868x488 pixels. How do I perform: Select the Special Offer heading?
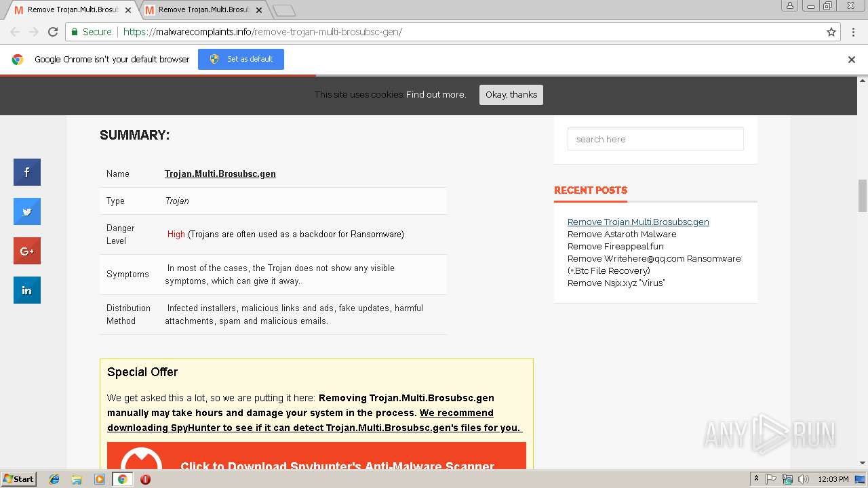142,372
